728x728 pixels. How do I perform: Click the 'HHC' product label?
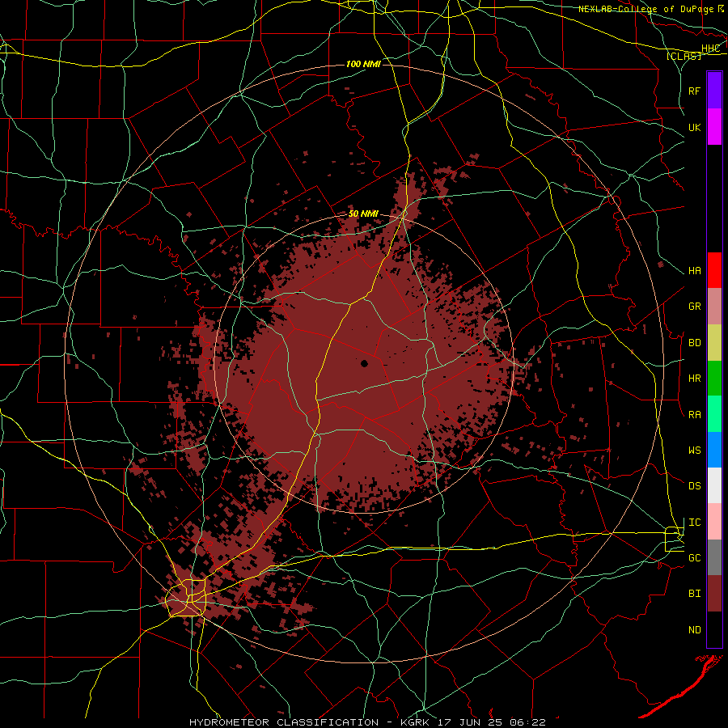click(711, 49)
